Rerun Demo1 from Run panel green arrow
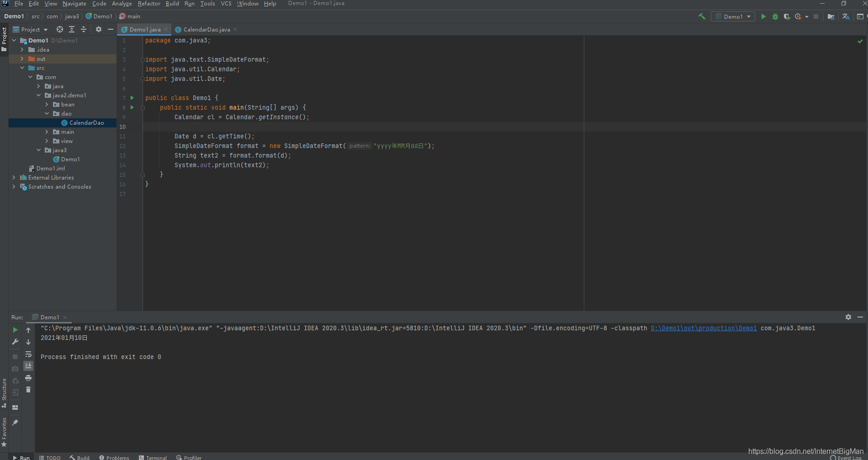 point(15,330)
